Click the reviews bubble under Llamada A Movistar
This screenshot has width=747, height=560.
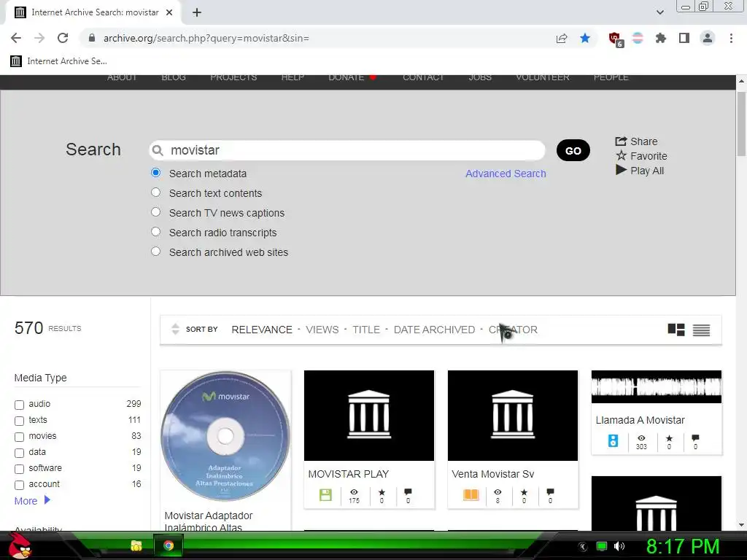click(695, 437)
